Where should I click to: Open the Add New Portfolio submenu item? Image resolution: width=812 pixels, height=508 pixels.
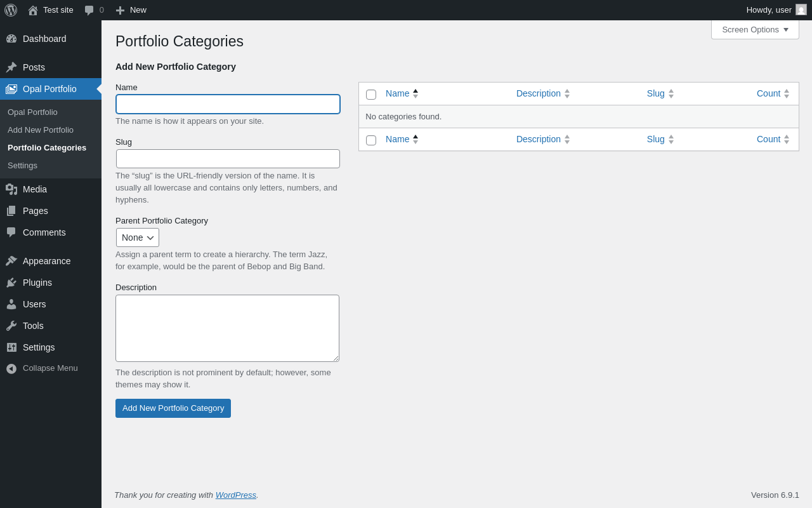tap(41, 130)
